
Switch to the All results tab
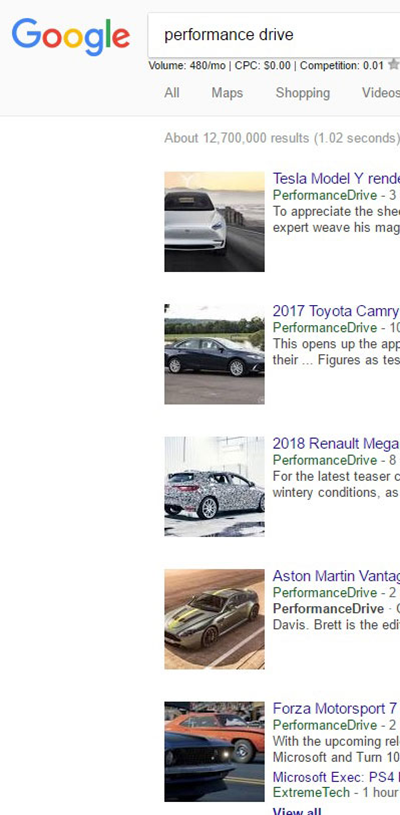(x=172, y=93)
